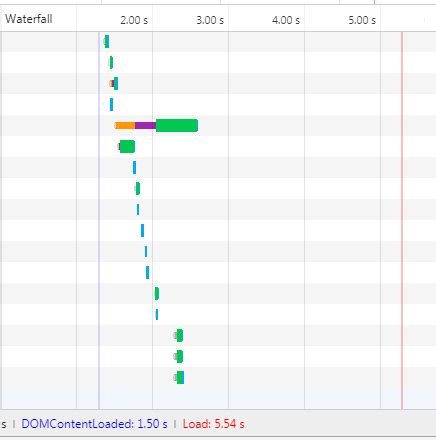Image resolution: width=436 pixels, height=440 pixels.
Task: Select the third request bar with orange start
Action: click(x=114, y=84)
